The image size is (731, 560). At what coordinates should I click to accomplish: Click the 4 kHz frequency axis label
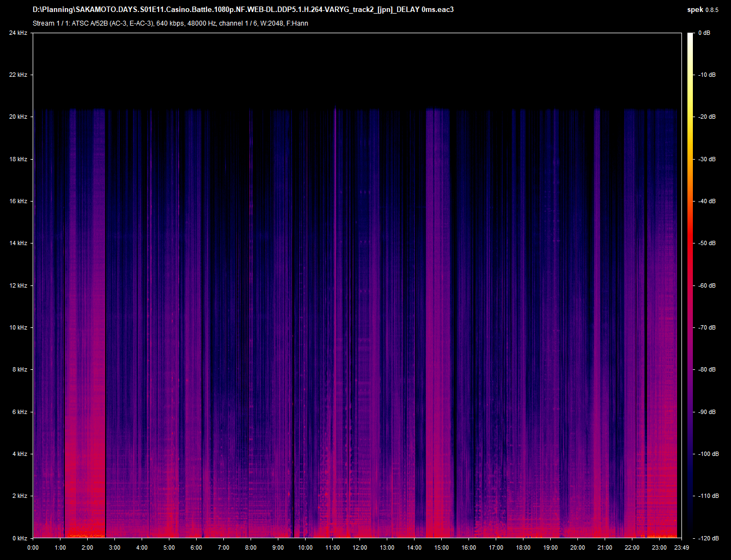pyautogui.click(x=20, y=454)
